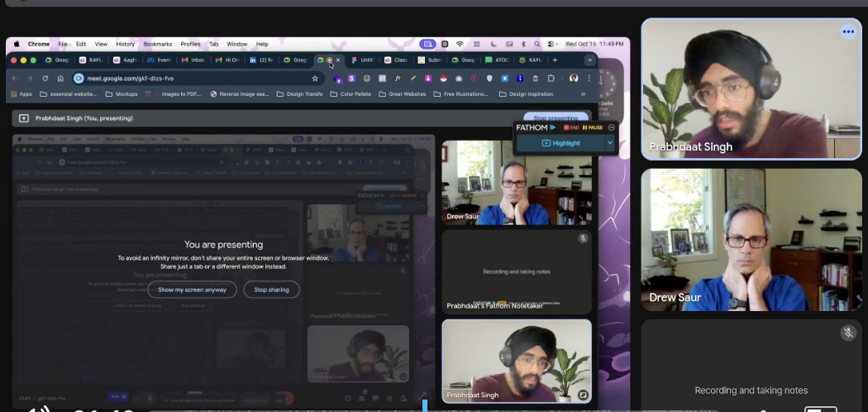Image resolution: width=868 pixels, height=412 pixels.
Task: Open the Window menu
Action: pyautogui.click(x=237, y=45)
